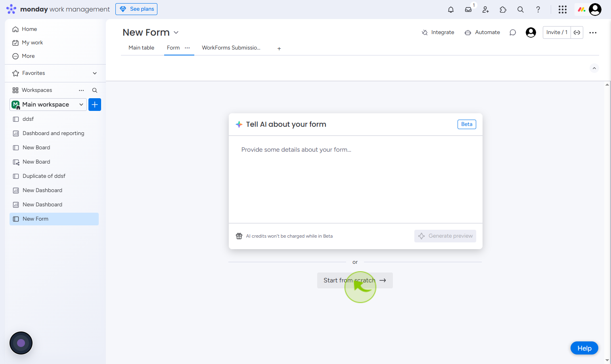This screenshot has height=364, width=611.
Task: Open board discussion chat bubble
Action: coord(513,32)
